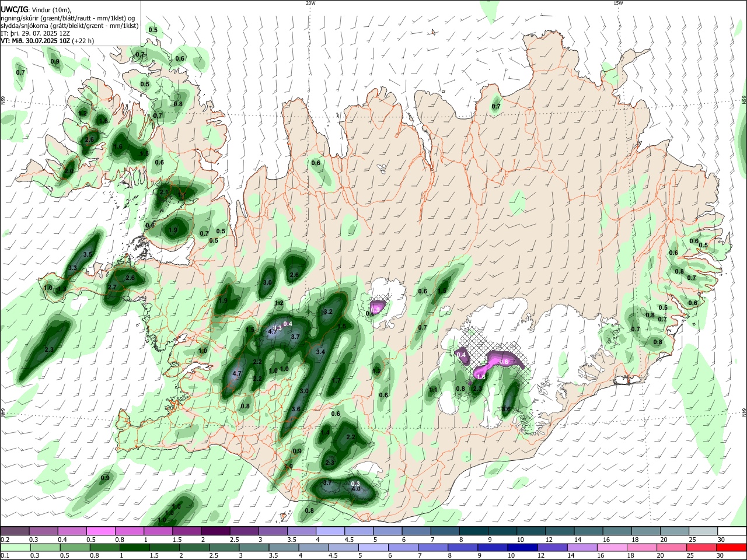Screen dimensions: 747x560
Task: Select the light lavender 4 swatch in top scale
Action: tap(330, 531)
